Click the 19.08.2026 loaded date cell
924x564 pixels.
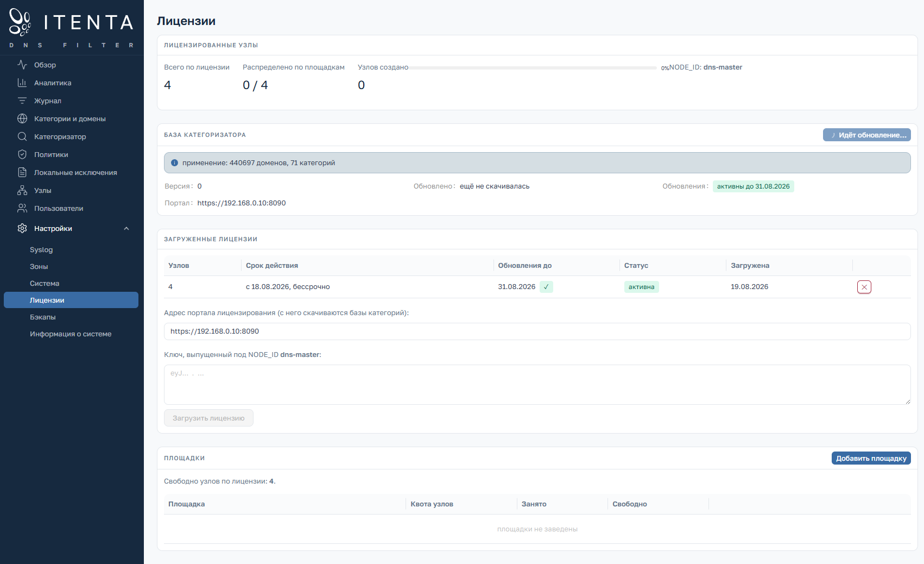coord(750,287)
